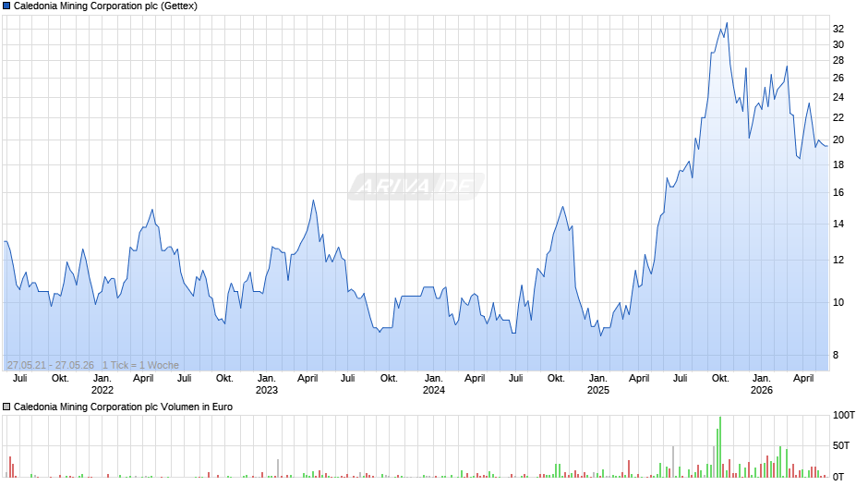The width and height of the screenshot is (868, 486).
Task: Click the blue legend square beside Caledonia Mining title
Action: [x=6, y=6]
